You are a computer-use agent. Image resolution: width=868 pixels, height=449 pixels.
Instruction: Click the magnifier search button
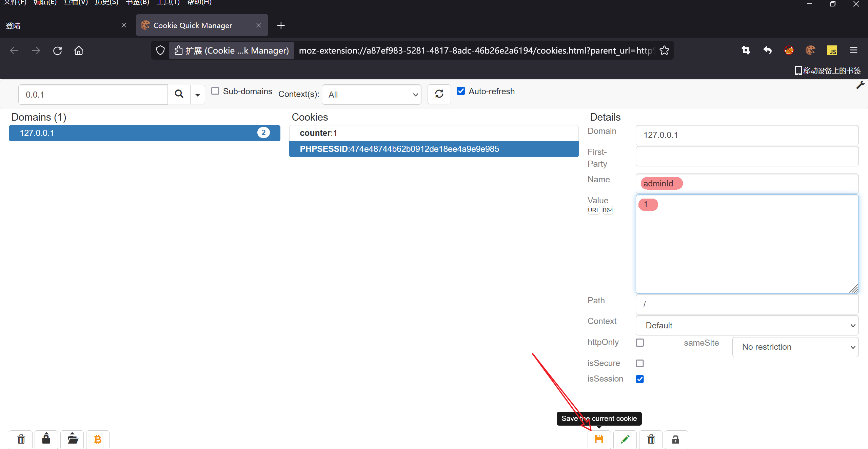(179, 94)
